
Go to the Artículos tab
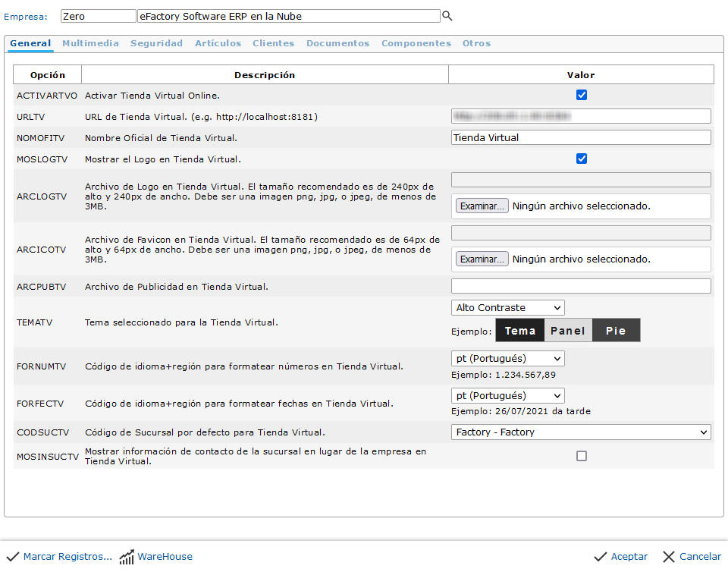(217, 43)
